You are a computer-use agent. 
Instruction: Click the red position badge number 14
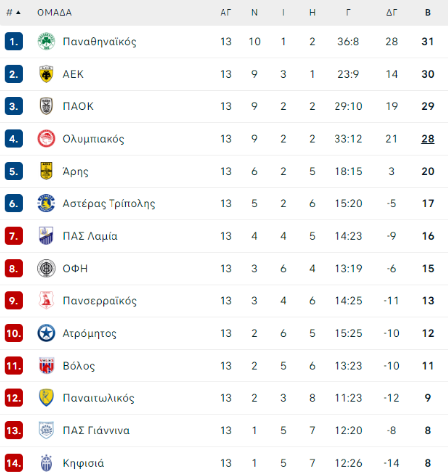[x=14, y=463]
